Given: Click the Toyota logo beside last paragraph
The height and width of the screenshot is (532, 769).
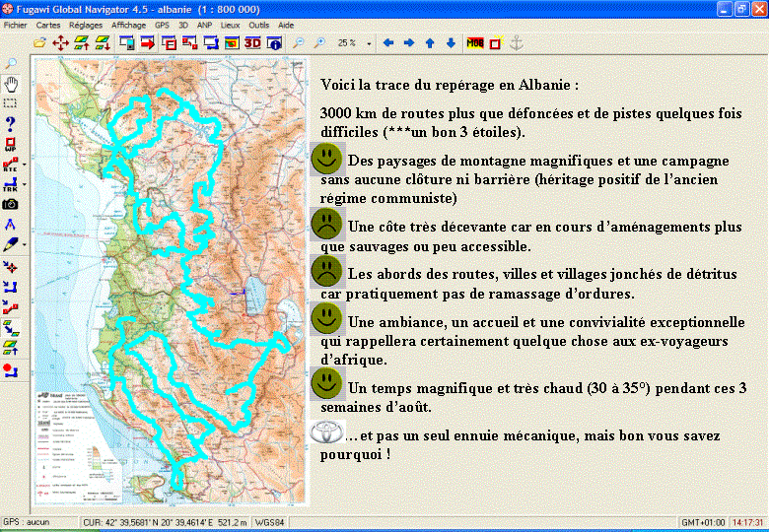Looking at the screenshot, I should pos(325,432).
